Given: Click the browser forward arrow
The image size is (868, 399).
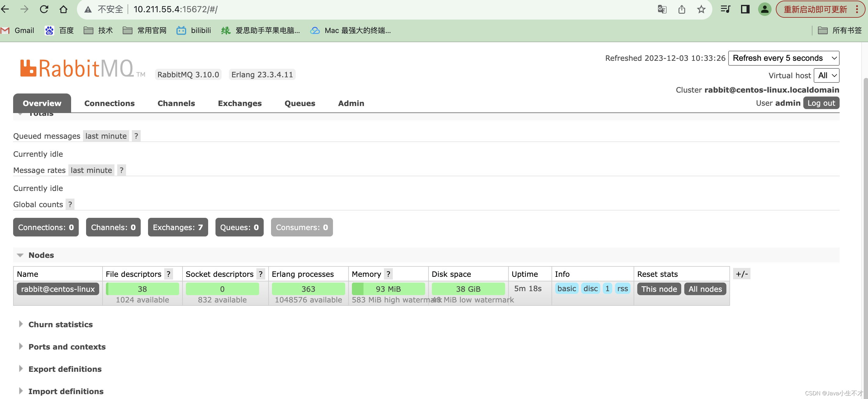Looking at the screenshot, I should point(24,9).
